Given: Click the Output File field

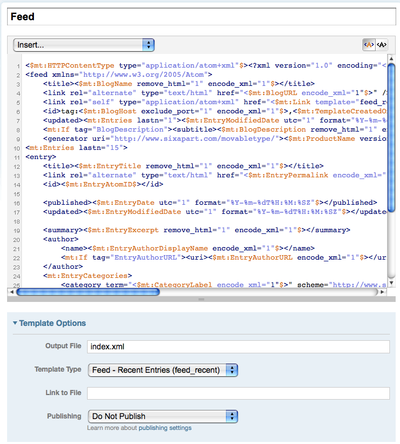Looking at the screenshot, I should tap(238, 347).
